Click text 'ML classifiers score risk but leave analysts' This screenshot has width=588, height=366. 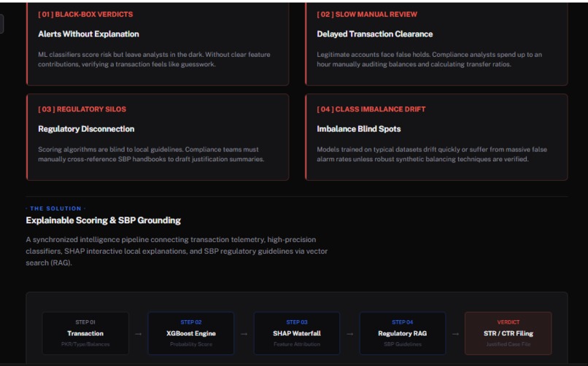154,59
